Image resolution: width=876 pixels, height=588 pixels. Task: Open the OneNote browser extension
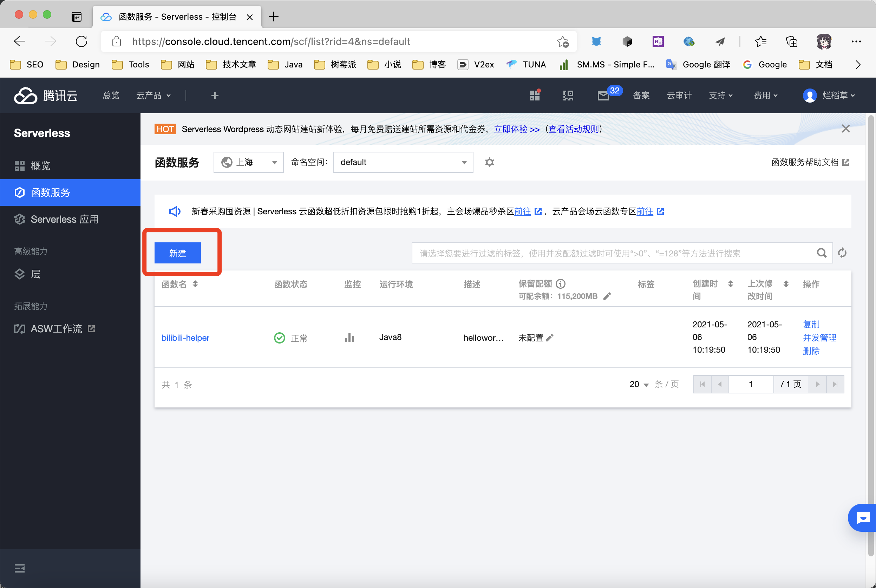point(658,41)
